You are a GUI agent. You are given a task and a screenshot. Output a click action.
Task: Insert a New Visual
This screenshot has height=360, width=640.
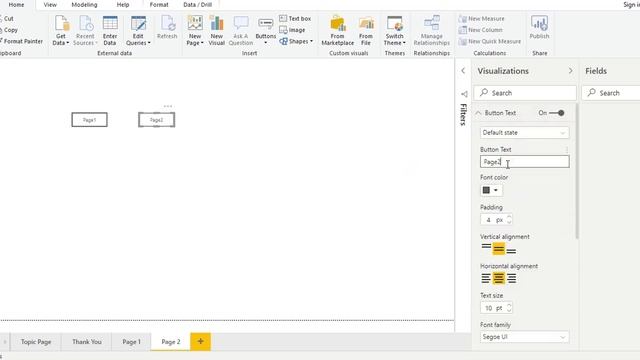tap(217, 31)
